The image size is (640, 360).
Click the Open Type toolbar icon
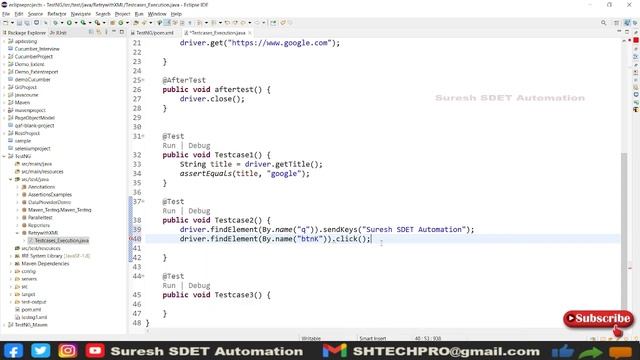(136, 23)
